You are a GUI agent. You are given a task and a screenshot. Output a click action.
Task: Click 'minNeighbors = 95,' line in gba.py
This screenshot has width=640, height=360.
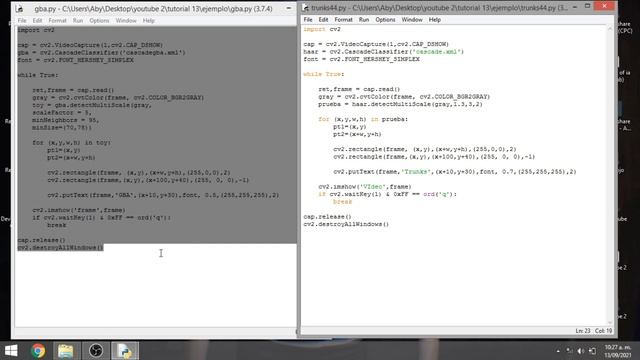coord(65,120)
